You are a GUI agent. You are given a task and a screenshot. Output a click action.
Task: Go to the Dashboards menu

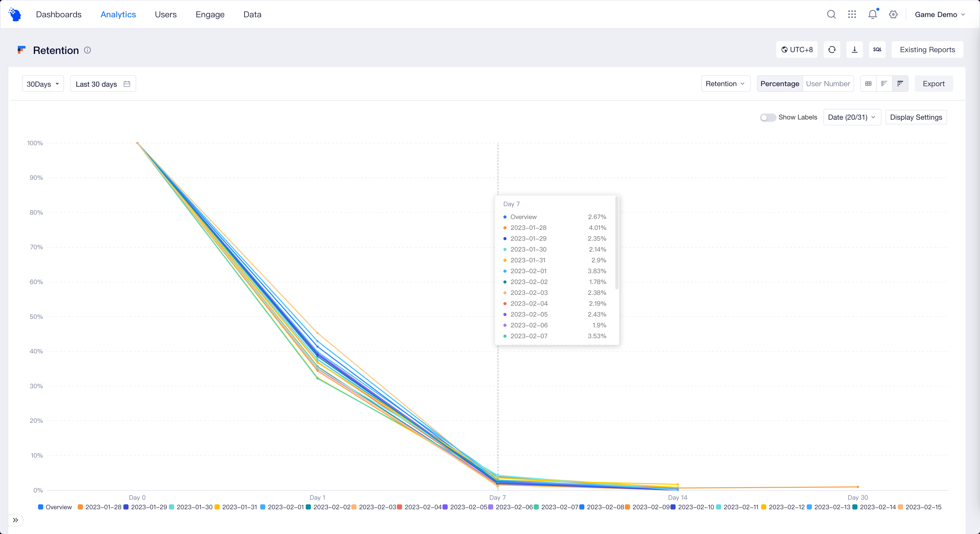coord(59,14)
